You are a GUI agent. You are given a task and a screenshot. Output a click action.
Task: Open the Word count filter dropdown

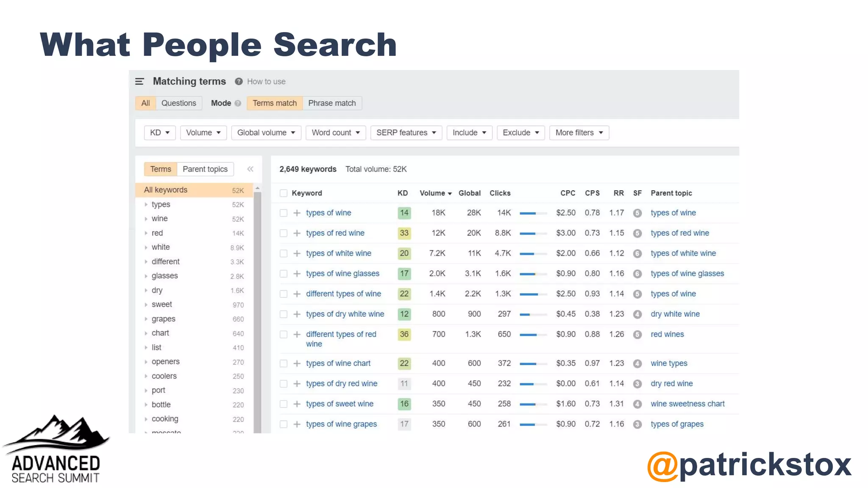336,133
